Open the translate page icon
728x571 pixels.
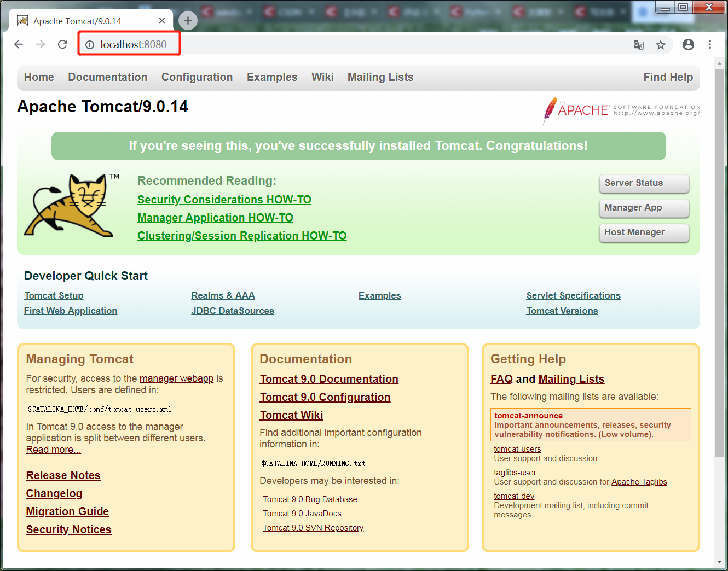coord(638,45)
